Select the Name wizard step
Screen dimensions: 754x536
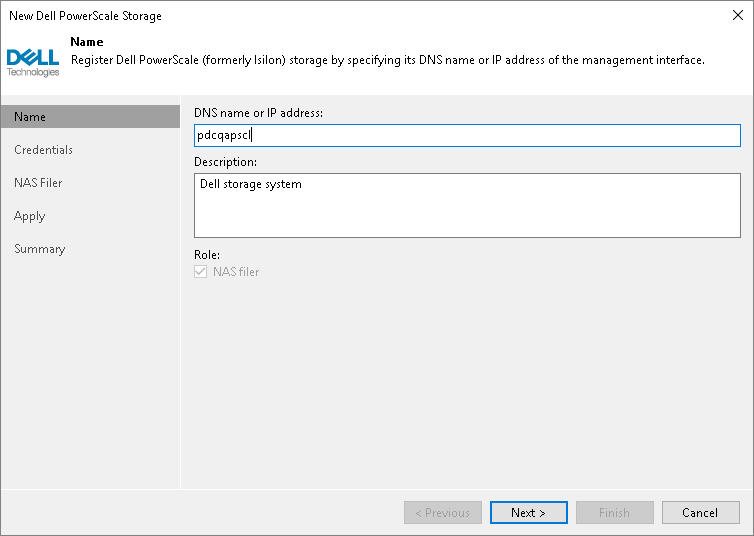click(x=90, y=117)
